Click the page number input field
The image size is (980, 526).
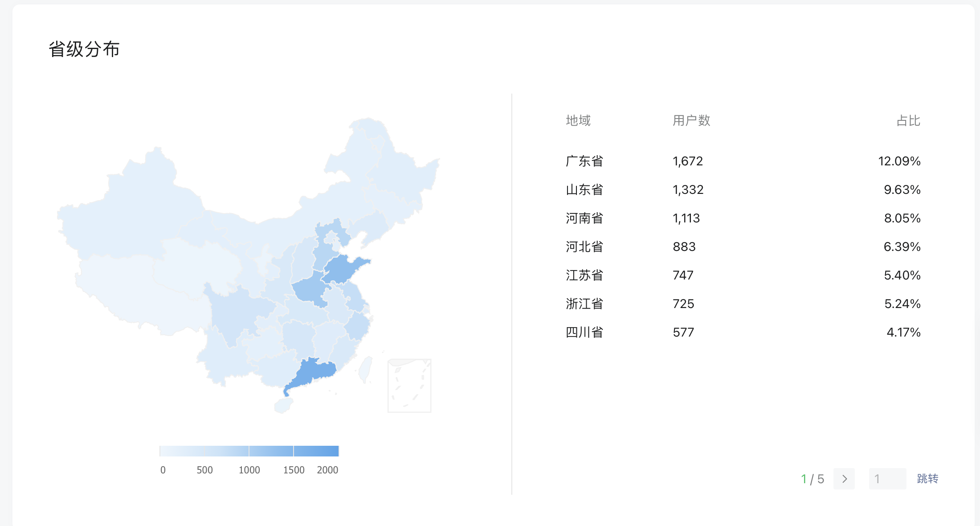coord(887,479)
